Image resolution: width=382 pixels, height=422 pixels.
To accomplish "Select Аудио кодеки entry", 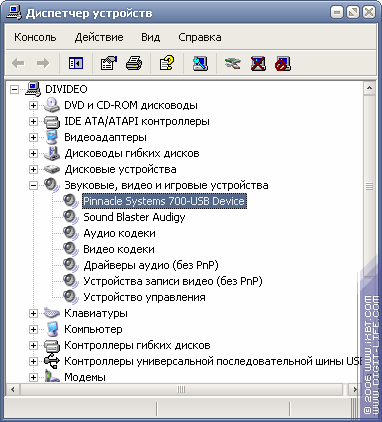I will (x=119, y=233).
